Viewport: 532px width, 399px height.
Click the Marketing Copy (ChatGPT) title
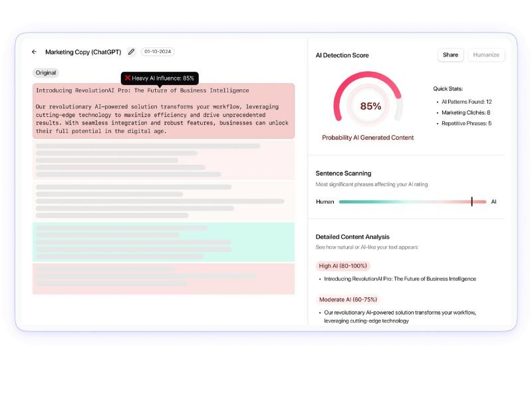point(83,52)
